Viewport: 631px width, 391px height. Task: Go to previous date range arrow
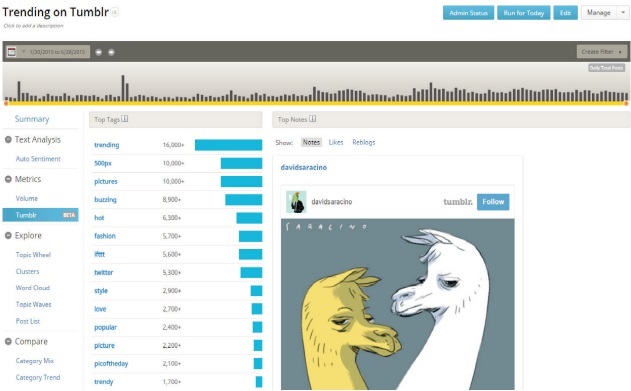(x=99, y=52)
